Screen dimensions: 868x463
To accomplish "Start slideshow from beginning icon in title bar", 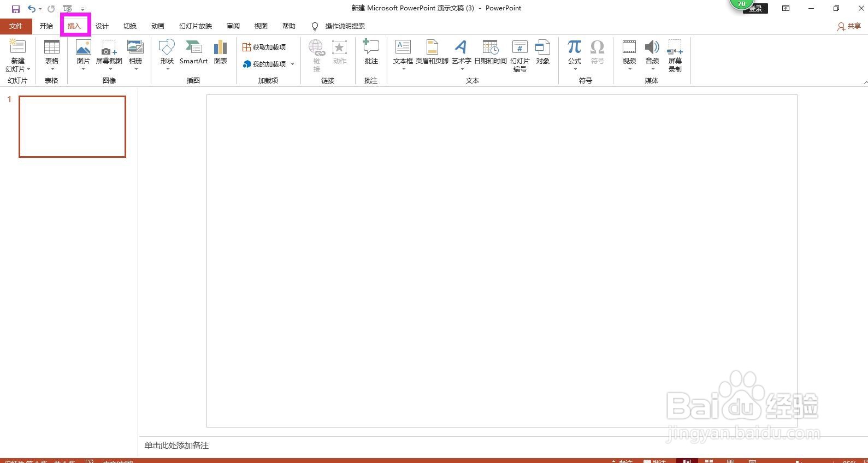I will (67, 9).
